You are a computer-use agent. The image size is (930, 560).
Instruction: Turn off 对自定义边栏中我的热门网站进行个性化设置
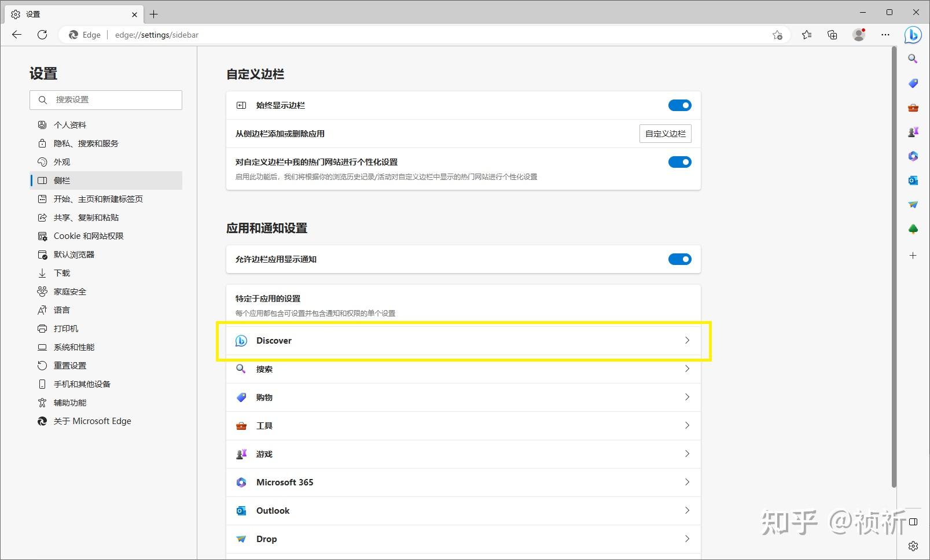[x=679, y=162]
